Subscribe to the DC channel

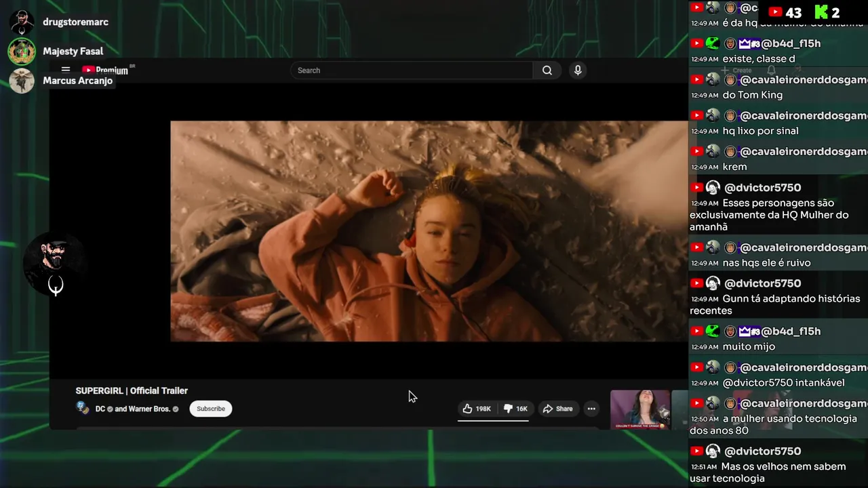pyautogui.click(x=211, y=409)
